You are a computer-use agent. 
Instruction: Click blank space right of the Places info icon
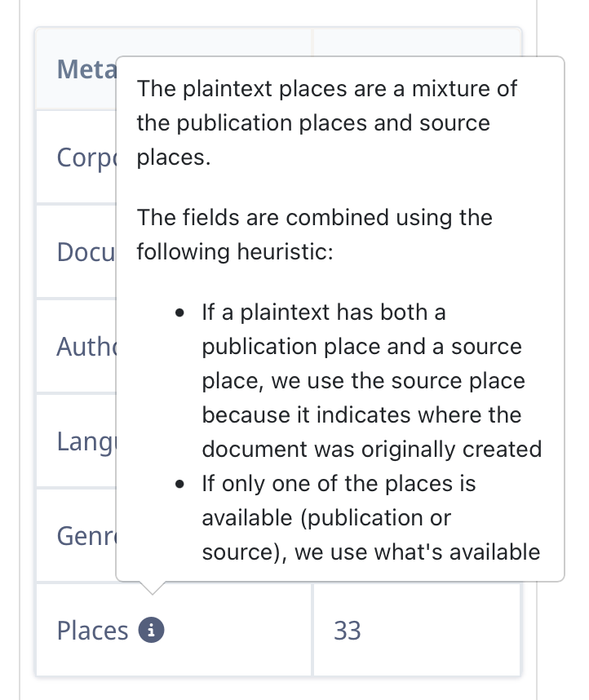[237, 631]
